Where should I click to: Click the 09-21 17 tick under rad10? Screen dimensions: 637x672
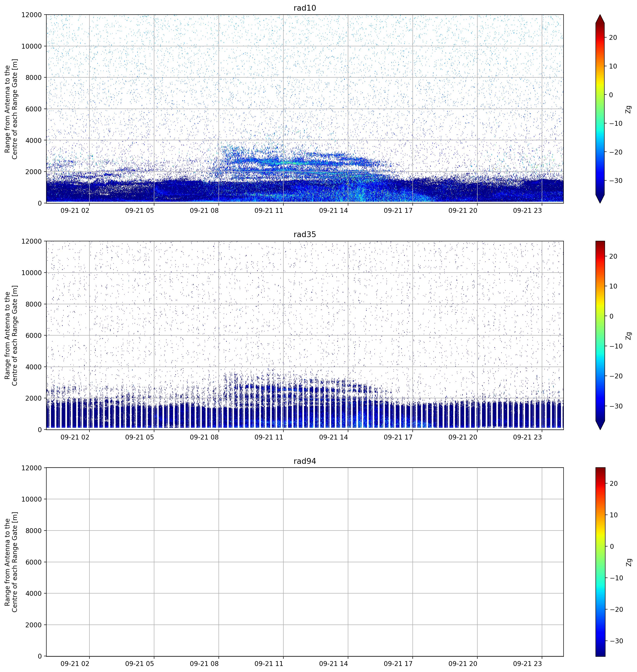[x=398, y=210]
